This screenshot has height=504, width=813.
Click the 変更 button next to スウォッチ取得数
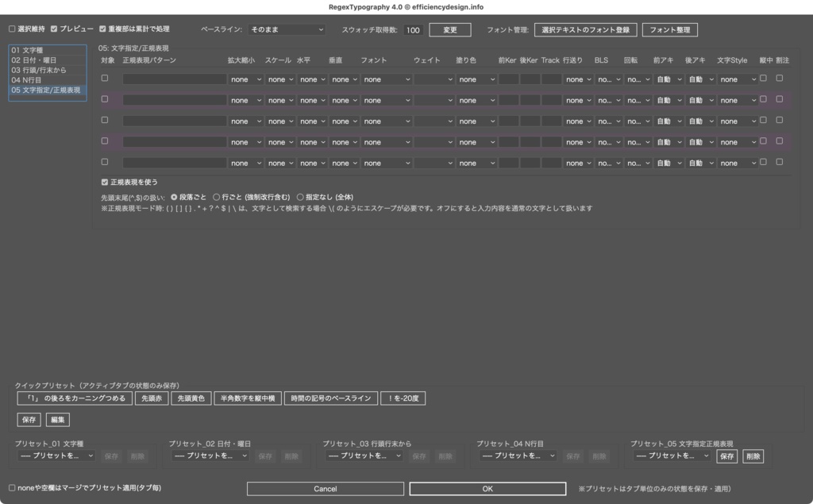[x=449, y=29]
